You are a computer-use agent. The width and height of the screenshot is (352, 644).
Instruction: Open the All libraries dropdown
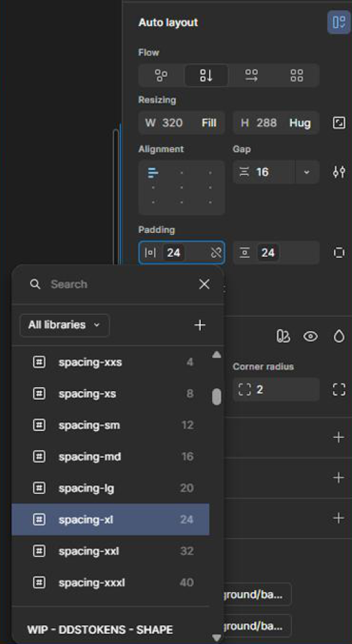click(65, 325)
